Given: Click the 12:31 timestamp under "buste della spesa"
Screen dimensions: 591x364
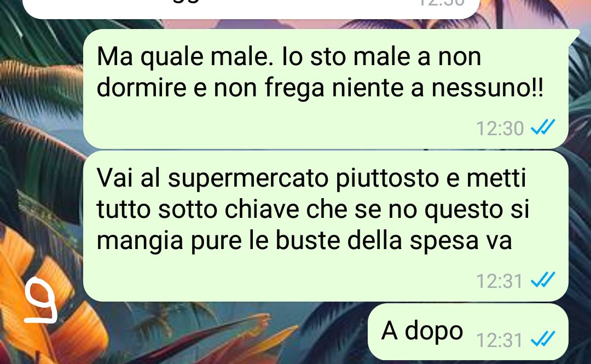Looking at the screenshot, I should tap(500, 281).
